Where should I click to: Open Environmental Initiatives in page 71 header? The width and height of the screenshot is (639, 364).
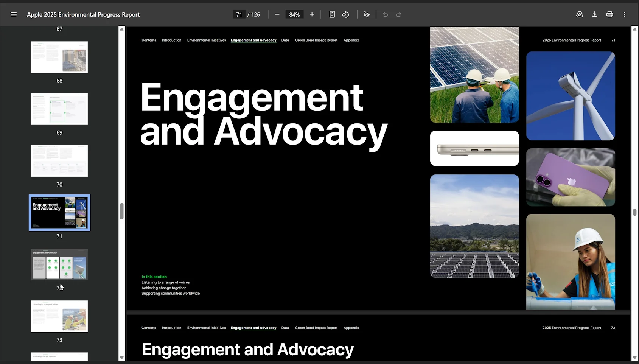pyautogui.click(x=207, y=40)
